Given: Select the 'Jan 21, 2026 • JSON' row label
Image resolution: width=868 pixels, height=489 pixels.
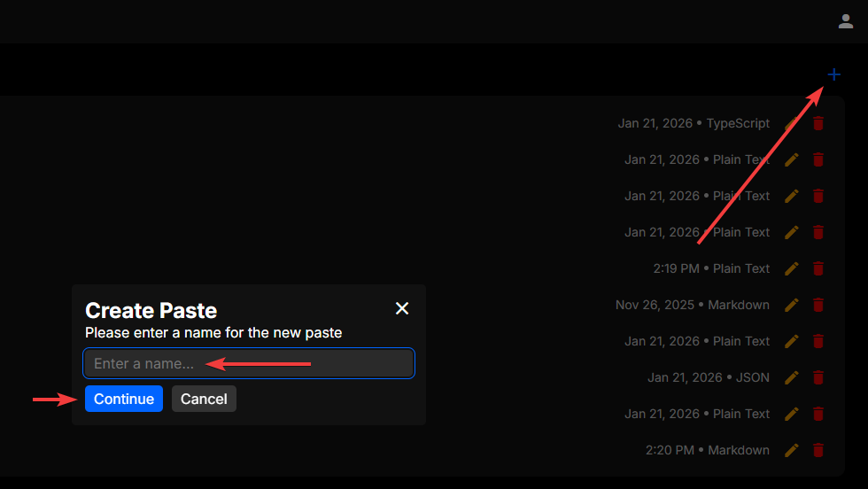Looking at the screenshot, I should (708, 377).
